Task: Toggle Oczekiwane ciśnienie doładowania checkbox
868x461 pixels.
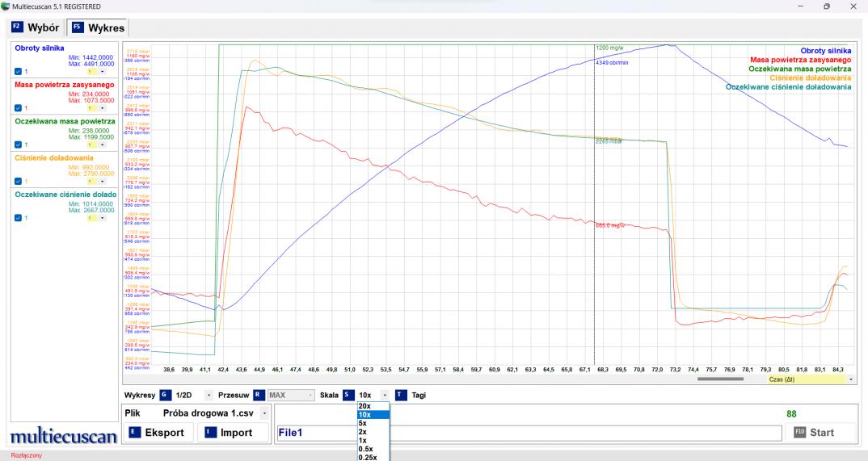Action: [18, 218]
